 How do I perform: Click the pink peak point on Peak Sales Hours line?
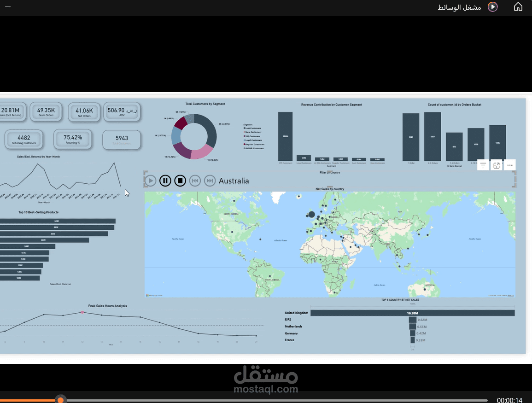[x=82, y=312]
